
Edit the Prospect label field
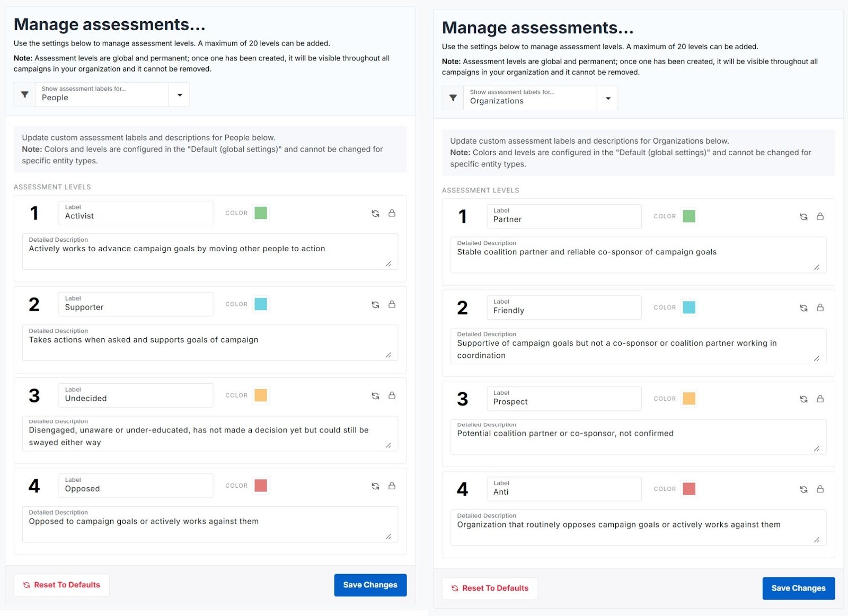(564, 399)
